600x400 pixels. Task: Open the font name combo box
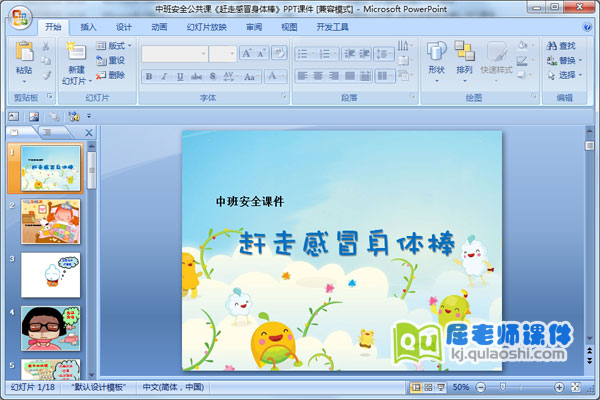[x=175, y=54]
